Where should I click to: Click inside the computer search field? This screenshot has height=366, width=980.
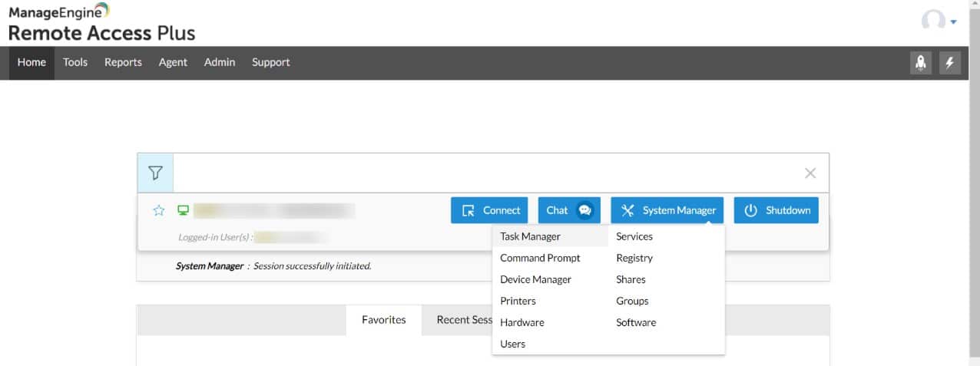tap(487, 173)
